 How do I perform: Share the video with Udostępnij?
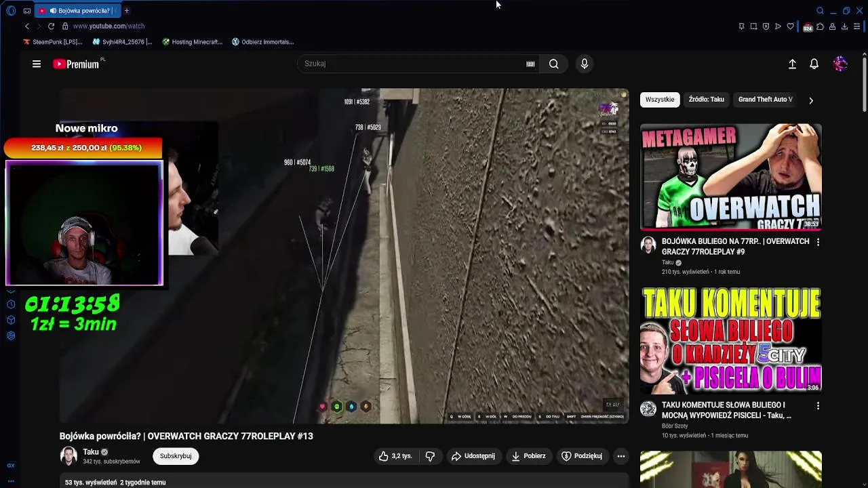click(473, 456)
